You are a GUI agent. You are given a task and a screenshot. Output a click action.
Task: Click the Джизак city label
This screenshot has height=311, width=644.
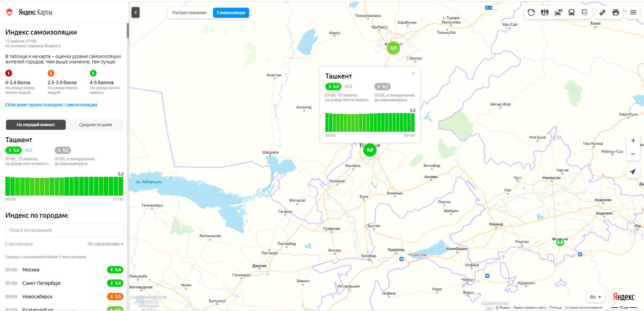click(259, 266)
